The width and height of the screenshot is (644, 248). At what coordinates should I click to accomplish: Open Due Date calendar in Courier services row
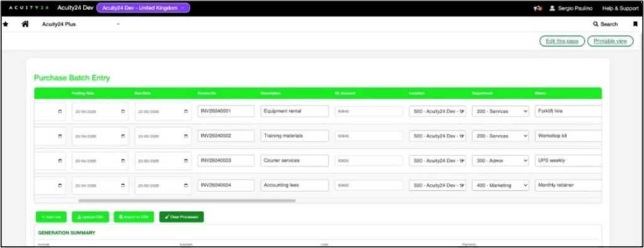pyautogui.click(x=186, y=161)
